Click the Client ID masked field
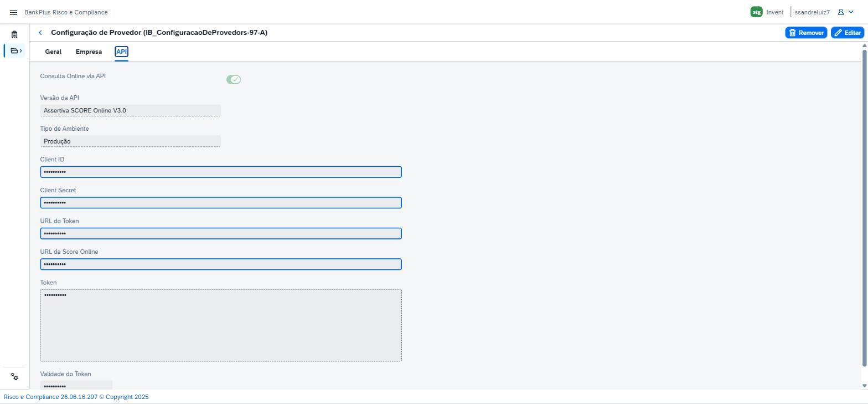The width and height of the screenshot is (868, 404). coord(221,172)
